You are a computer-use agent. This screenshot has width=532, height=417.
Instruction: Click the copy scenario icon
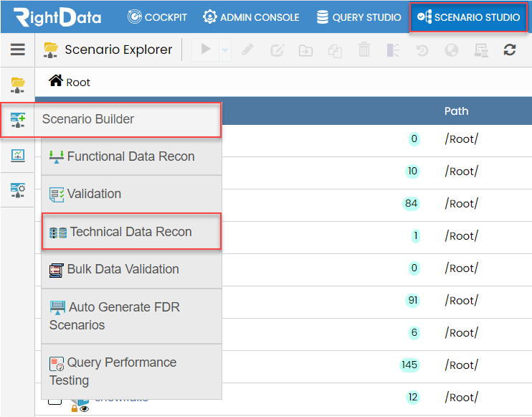click(335, 51)
